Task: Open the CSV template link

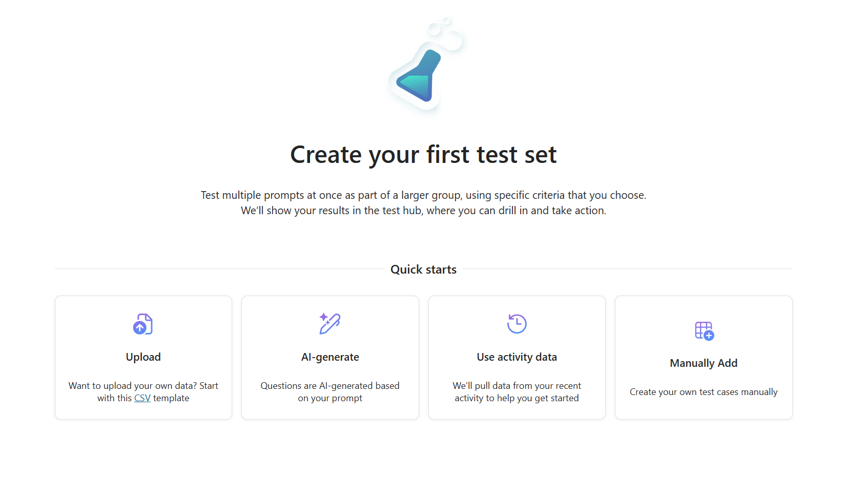Action: coord(142,398)
